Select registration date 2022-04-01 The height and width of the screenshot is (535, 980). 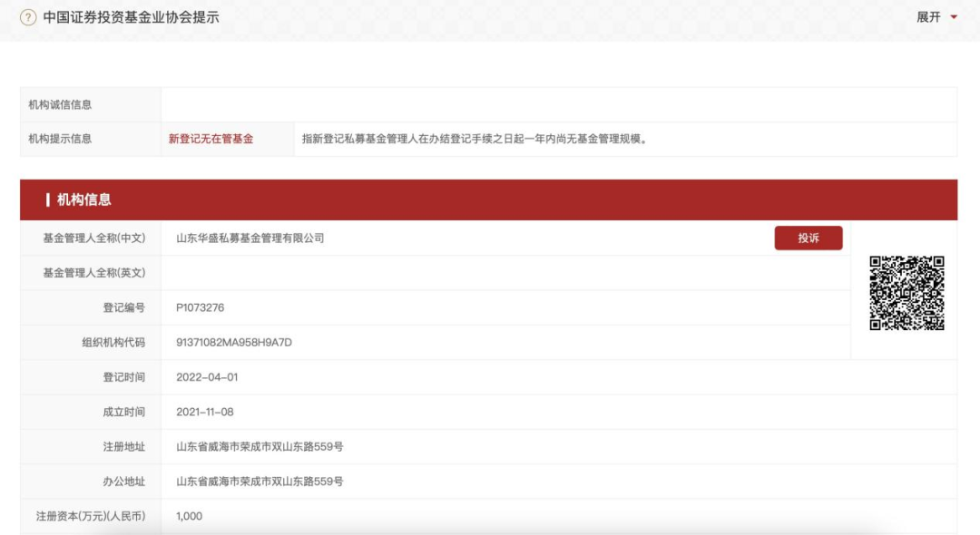[207, 377]
